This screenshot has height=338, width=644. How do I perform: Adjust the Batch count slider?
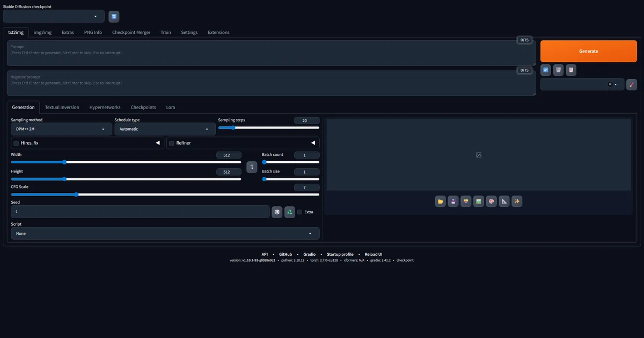(x=290, y=162)
